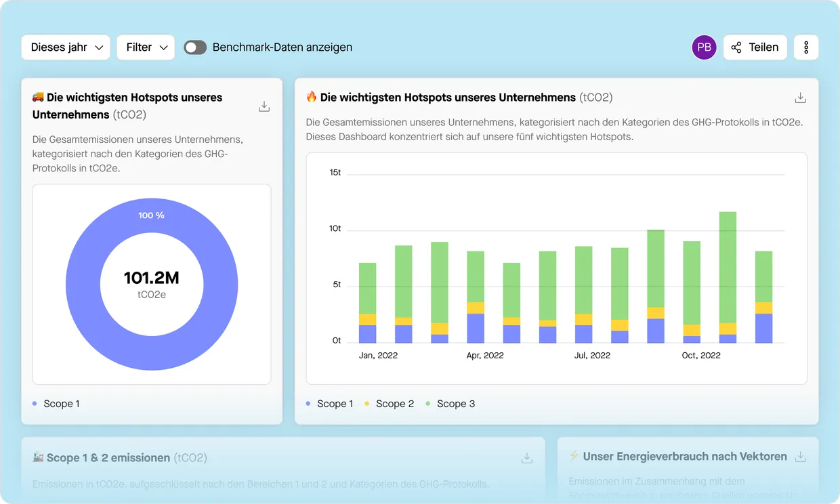The image size is (840, 504).
Task: Download the Scope 1 & 2 emissionen card
Action: coord(526,458)
